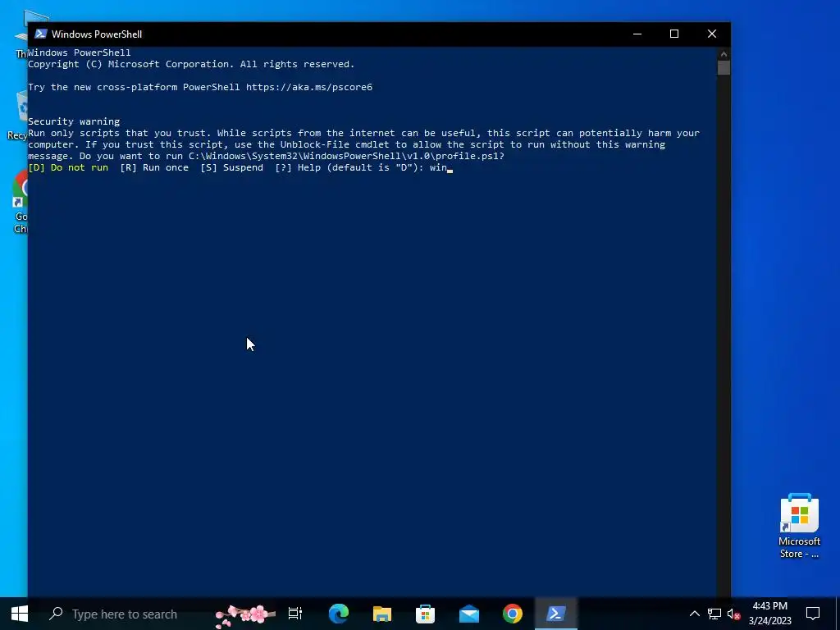Open the clock showing 4:43 PM
Viewport: 840px width, 630px height.
point(769,606)
